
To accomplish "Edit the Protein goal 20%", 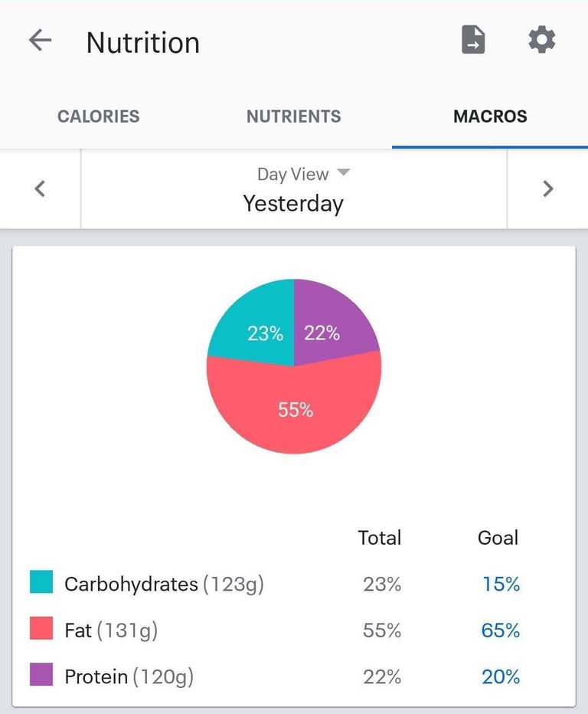I will point(501,677).
